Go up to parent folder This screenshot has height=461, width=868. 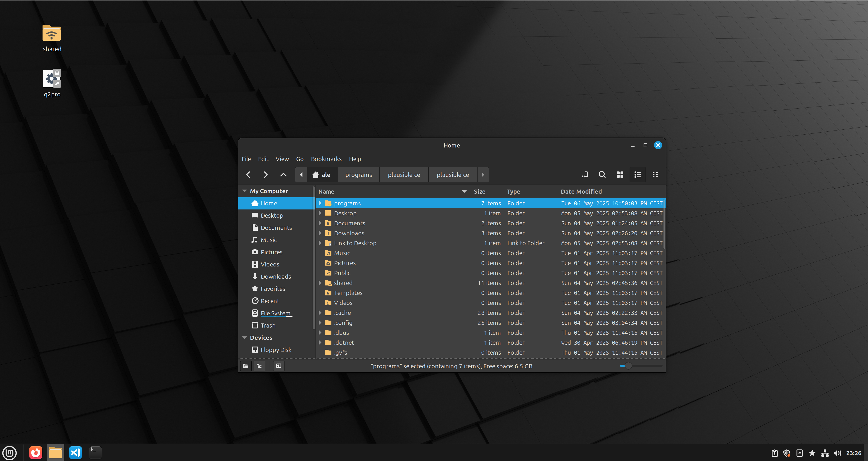[283, 175]
